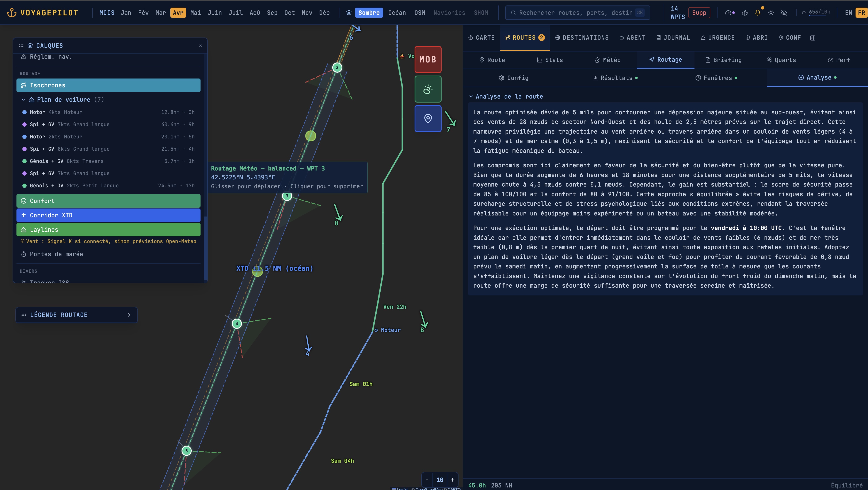Viewport: 868px width, 490px height.
Task: Open the Fenêtres routing sub-tab
Action: coord(716,78)
